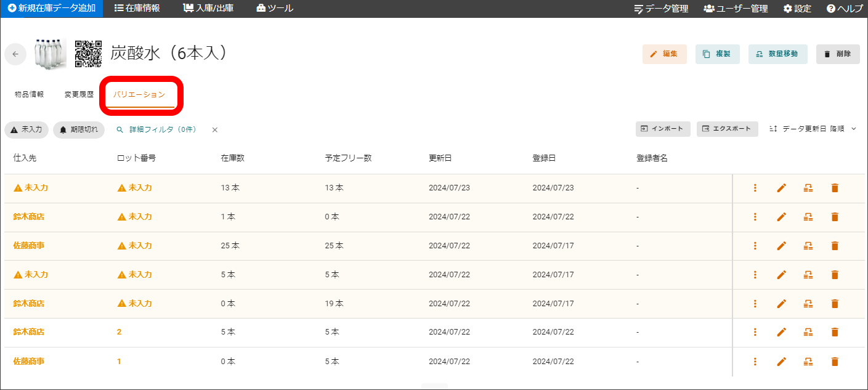Edit the 鈴木商店 0 本 row

pyautogui.click(x=782, y=304)
